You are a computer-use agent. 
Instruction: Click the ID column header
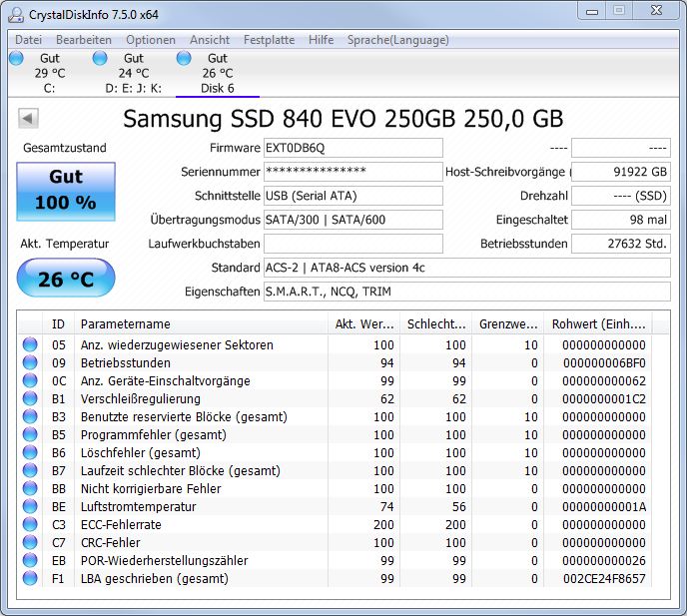point(58,324)
